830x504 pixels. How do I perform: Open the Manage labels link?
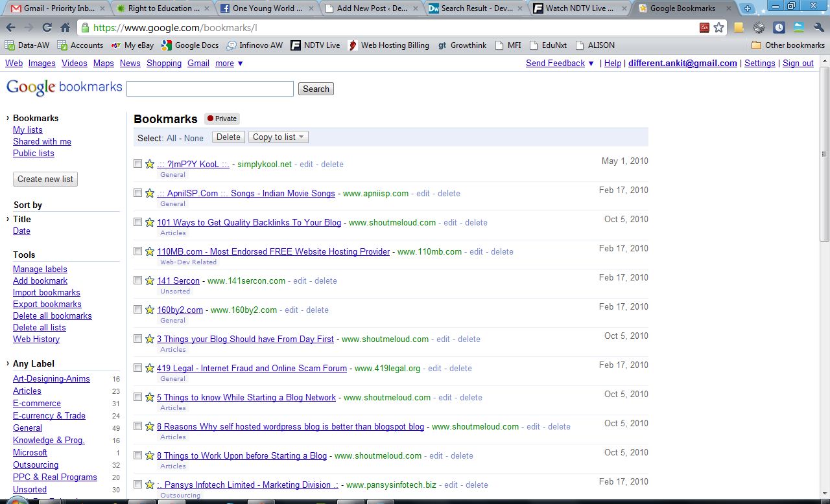40,269
